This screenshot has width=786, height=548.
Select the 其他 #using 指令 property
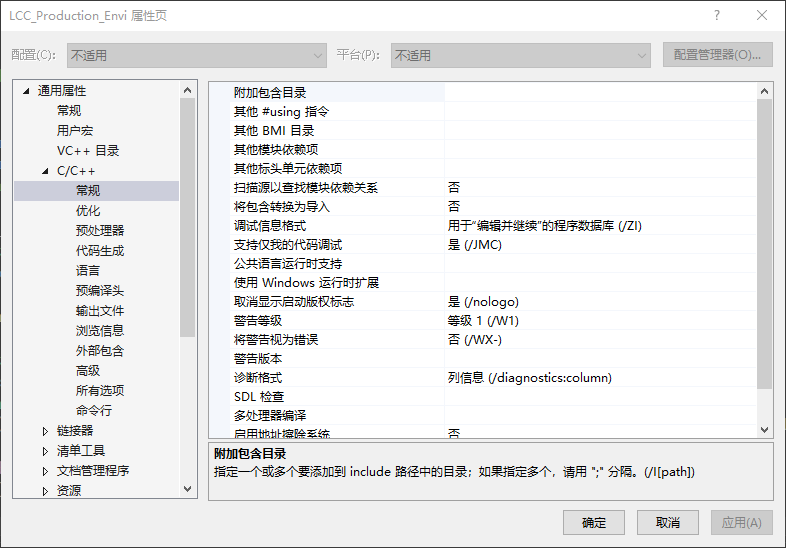(281, 112)
